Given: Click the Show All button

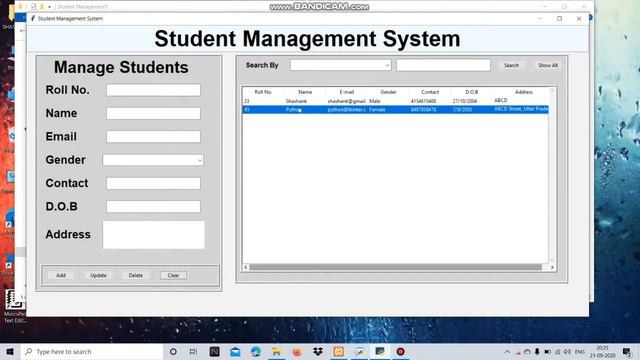Looking at the screenshot, I should 547,65.
